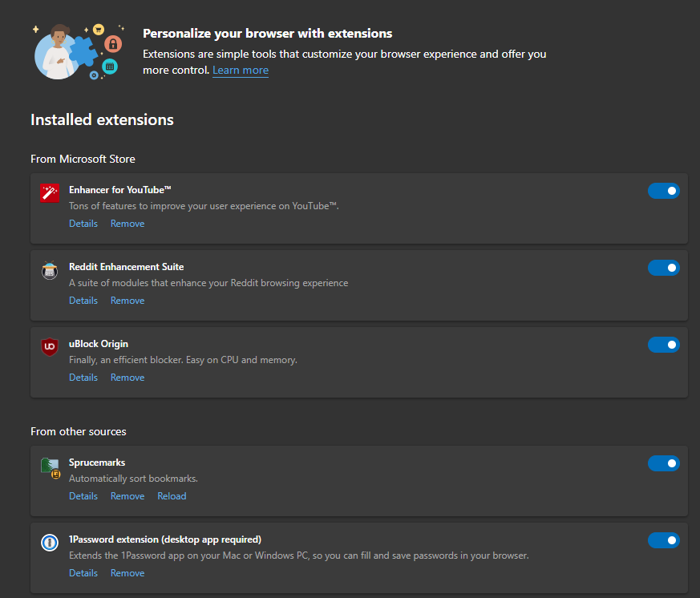
Task: Remove the Enhancer for YouTube extension
Action: (127, 224)
